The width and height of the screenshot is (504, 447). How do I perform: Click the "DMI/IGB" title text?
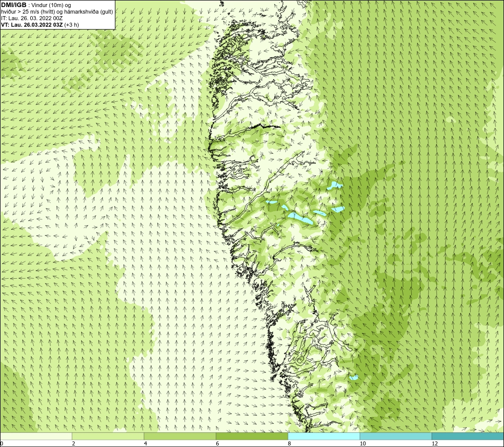(x=14, y=5)
